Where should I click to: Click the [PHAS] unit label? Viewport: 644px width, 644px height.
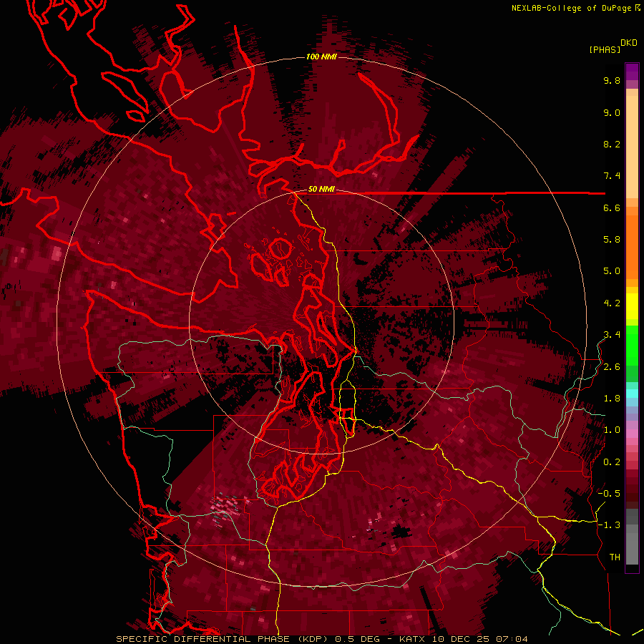(605, 50)
